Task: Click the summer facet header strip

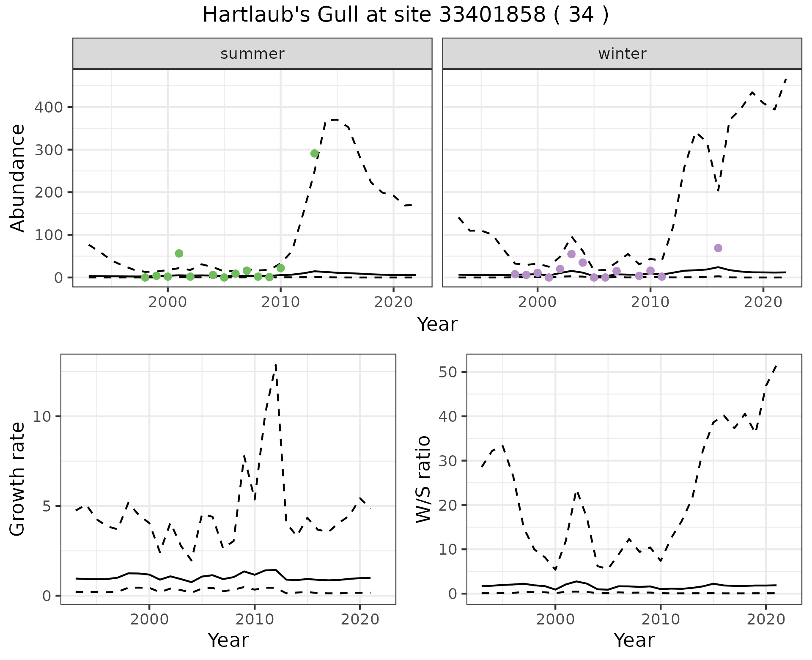Action: click(x=252, y=54)
